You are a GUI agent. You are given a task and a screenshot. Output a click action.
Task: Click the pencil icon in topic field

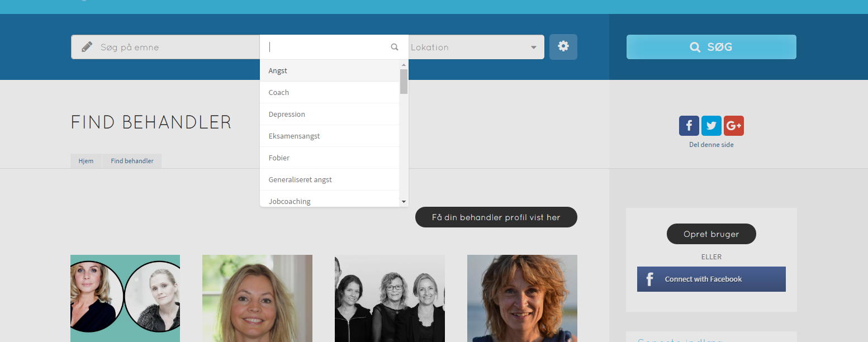(x=87, y=47)
